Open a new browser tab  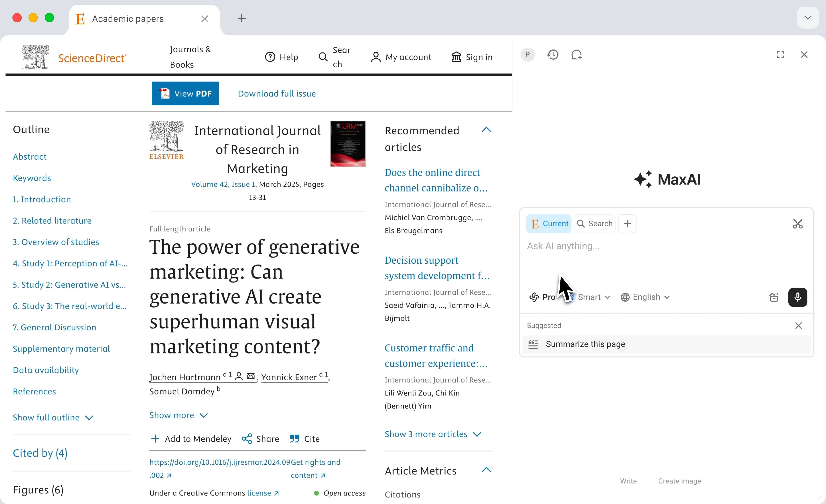click(x=241, y=18)
